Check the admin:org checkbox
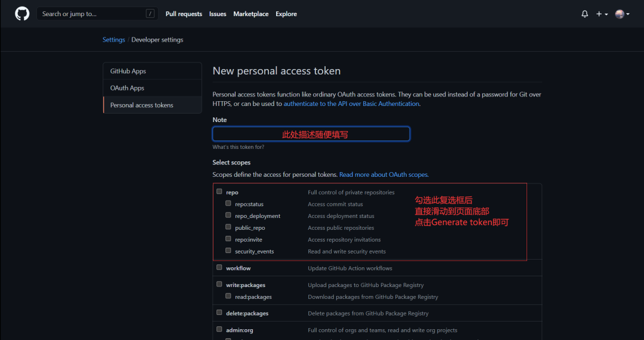Screen dimensions: 644x340 tap(219, 329)
